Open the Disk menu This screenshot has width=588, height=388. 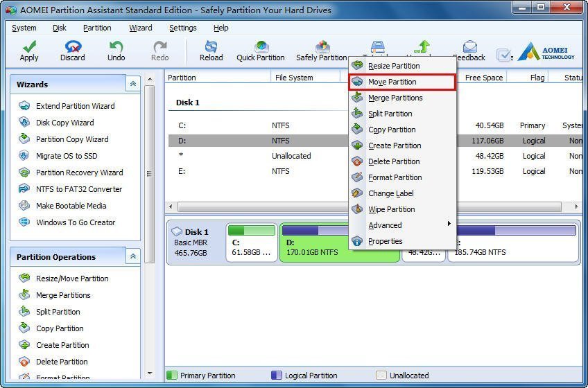(59, 28)
